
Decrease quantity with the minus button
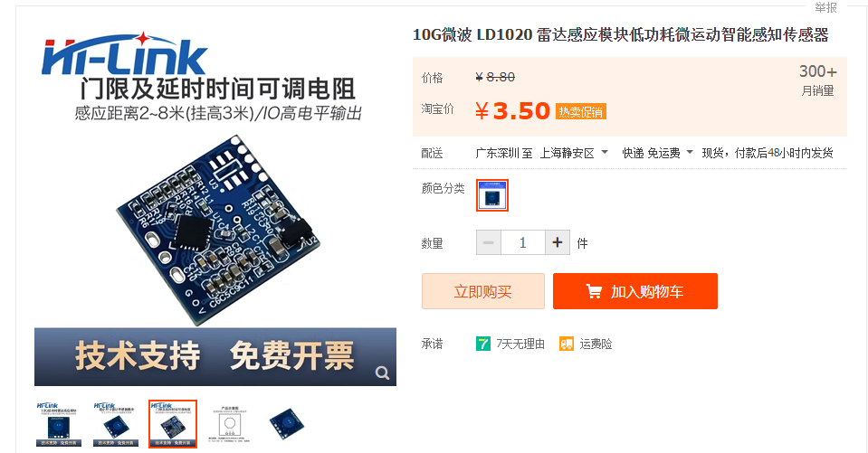(489, 242)
